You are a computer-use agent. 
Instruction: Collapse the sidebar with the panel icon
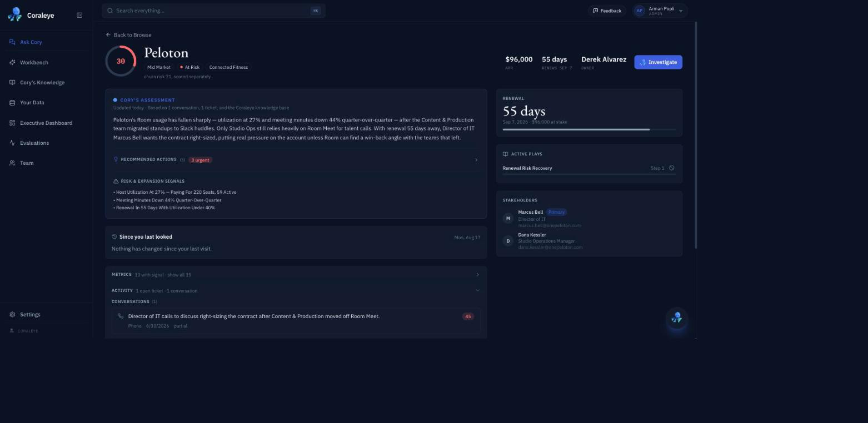79,15
